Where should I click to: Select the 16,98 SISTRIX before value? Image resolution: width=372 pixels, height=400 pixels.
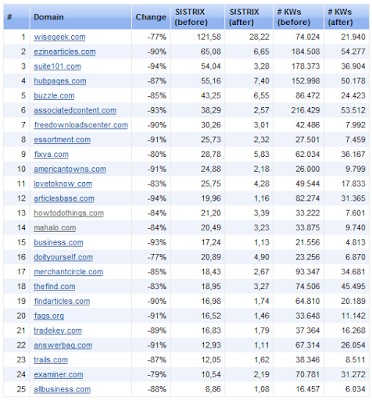click(x=211, y=301)
